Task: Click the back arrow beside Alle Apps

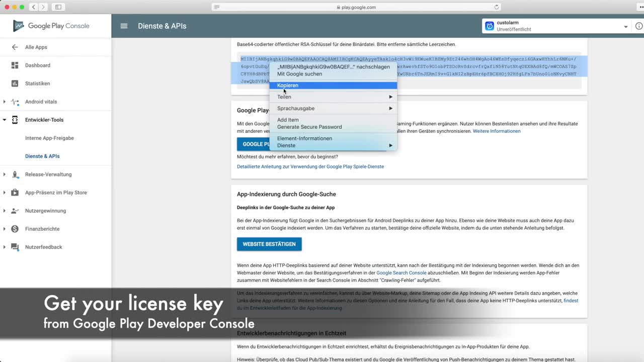Action: [15, 47]
